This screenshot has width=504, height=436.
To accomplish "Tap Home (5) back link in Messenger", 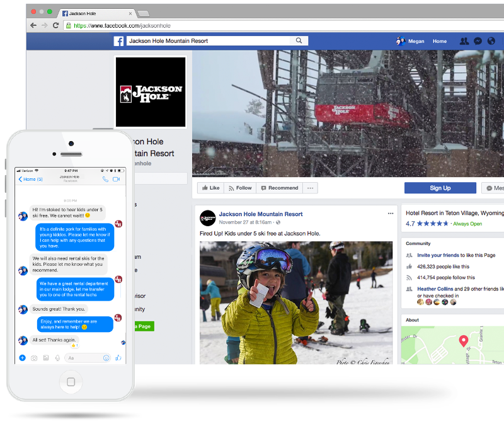I will click(x=30, y=179).
